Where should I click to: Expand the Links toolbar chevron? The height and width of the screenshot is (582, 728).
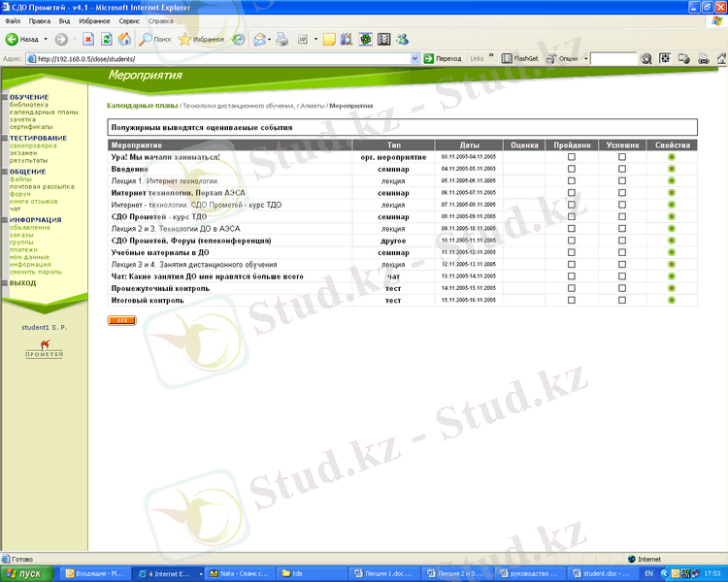tap(491, 55)
